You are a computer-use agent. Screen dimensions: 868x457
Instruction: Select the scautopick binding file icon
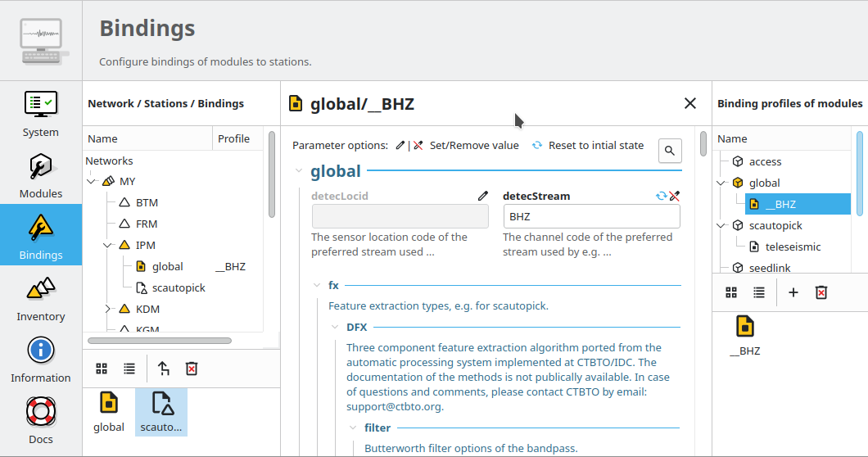[161, 412]
